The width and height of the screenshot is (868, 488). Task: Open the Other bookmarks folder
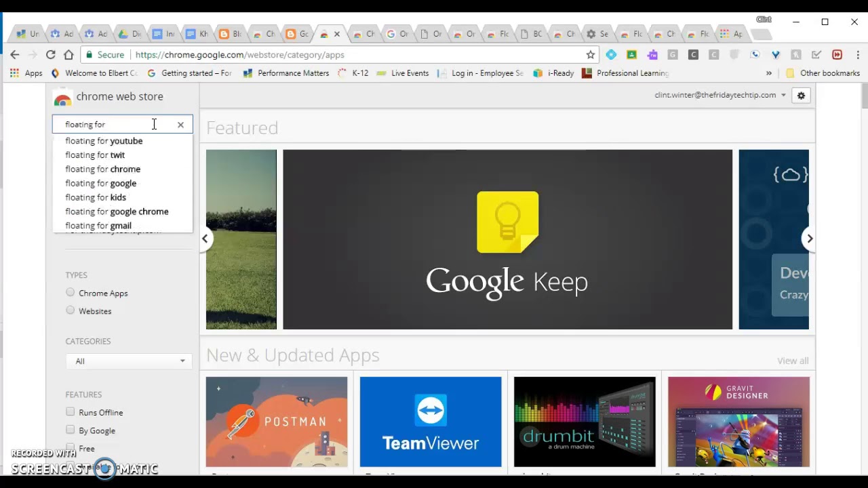(823, 73)
